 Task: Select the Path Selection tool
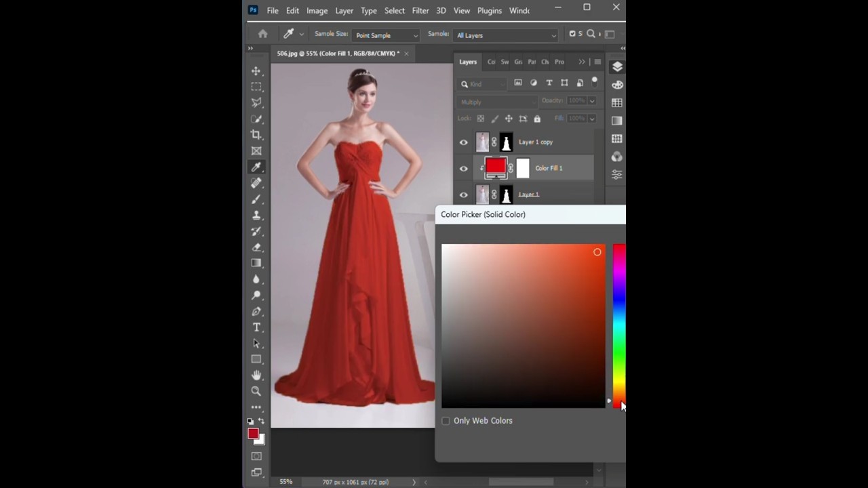[256, 344]
